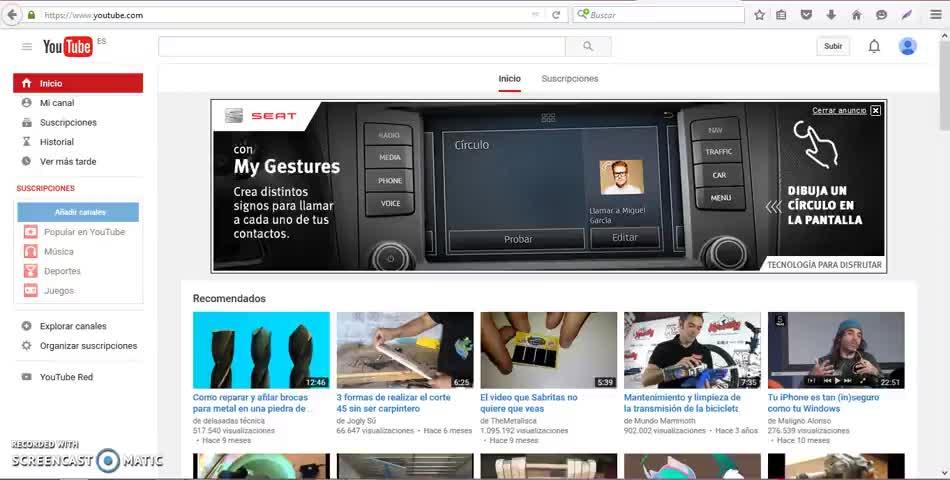Click the browser Buscar search box
Viewport: 950px width, 480px height.
[659, 15]
